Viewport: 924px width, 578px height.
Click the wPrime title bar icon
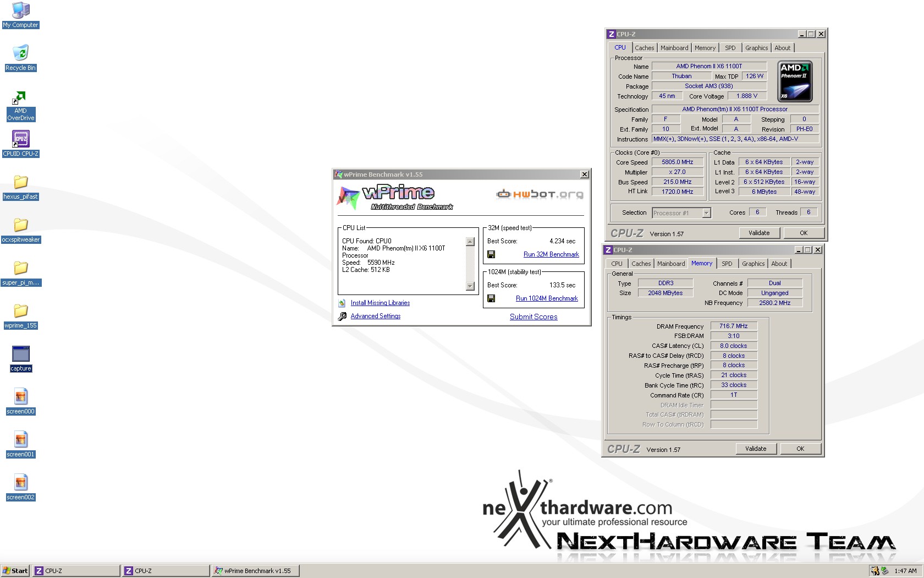point(339,175)
